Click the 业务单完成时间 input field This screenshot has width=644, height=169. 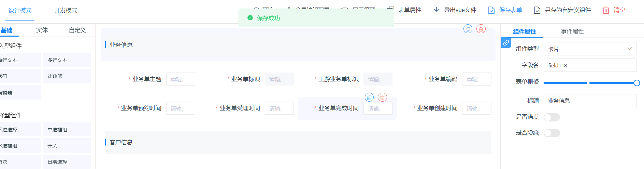(x=378, y=108)
